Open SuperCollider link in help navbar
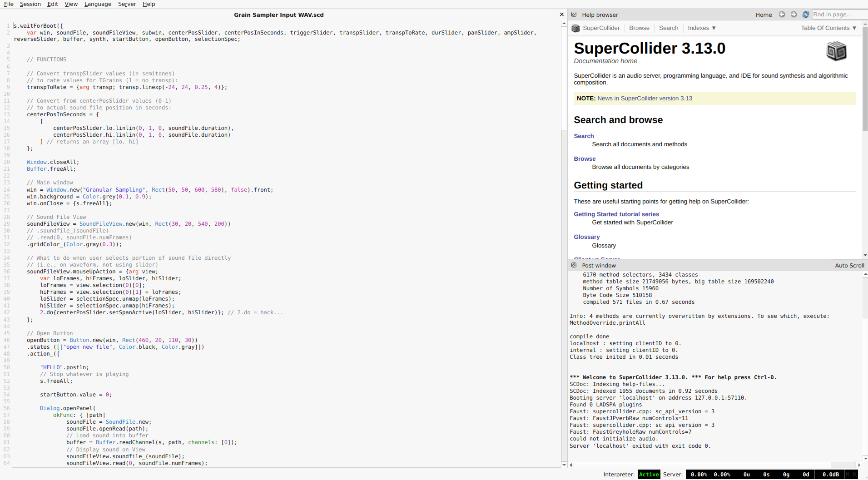Image resolution: width=868 pixels, height=480 pixels. [601, 28]
